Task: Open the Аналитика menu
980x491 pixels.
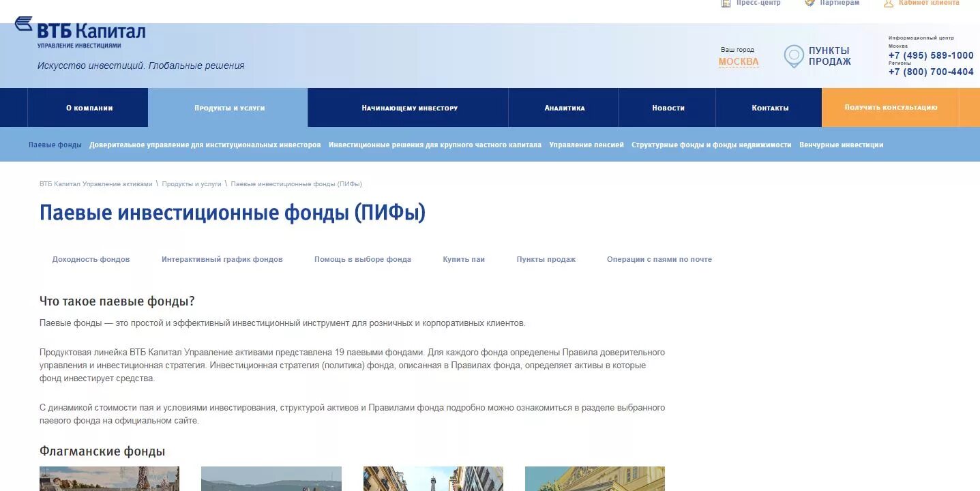Action: [x=565, y=108]
